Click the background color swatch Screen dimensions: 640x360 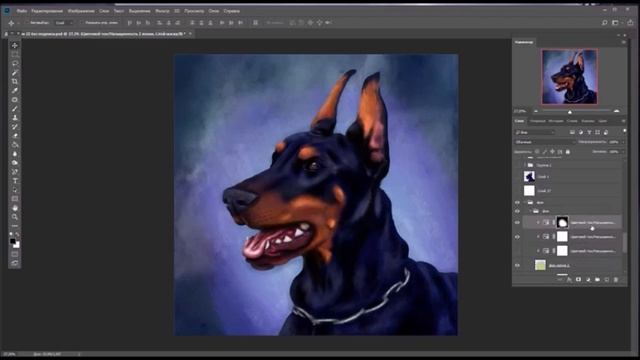[x=16, y=245]
